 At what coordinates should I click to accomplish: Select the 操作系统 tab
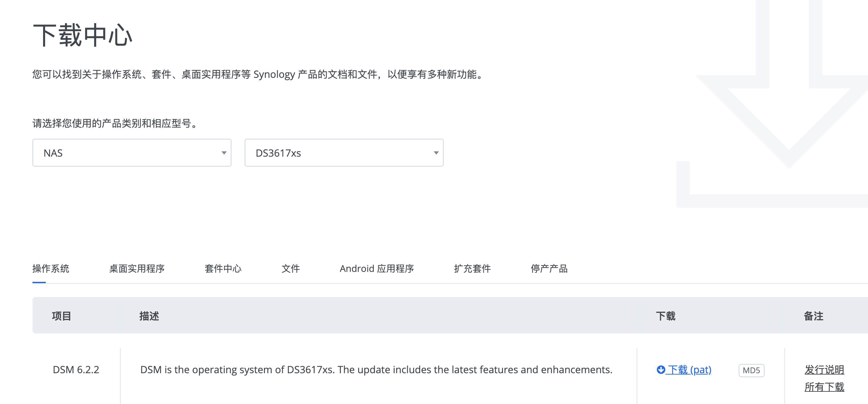click(50, 268)
